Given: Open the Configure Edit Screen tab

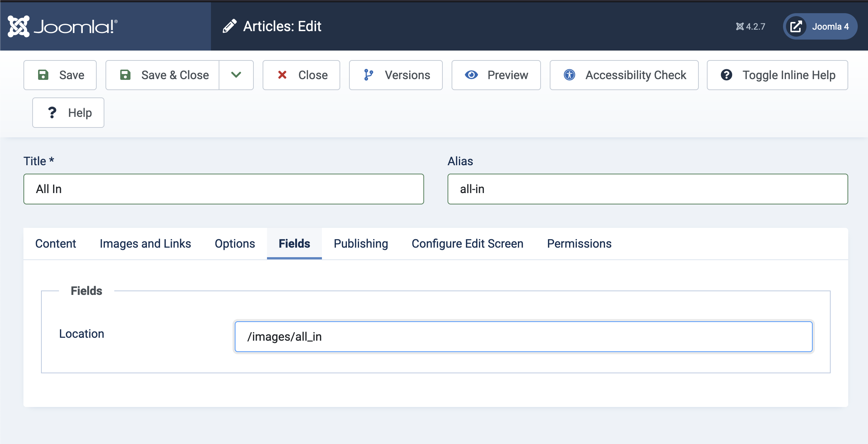Looking at the screenshot, I should [x=467, y=244].
